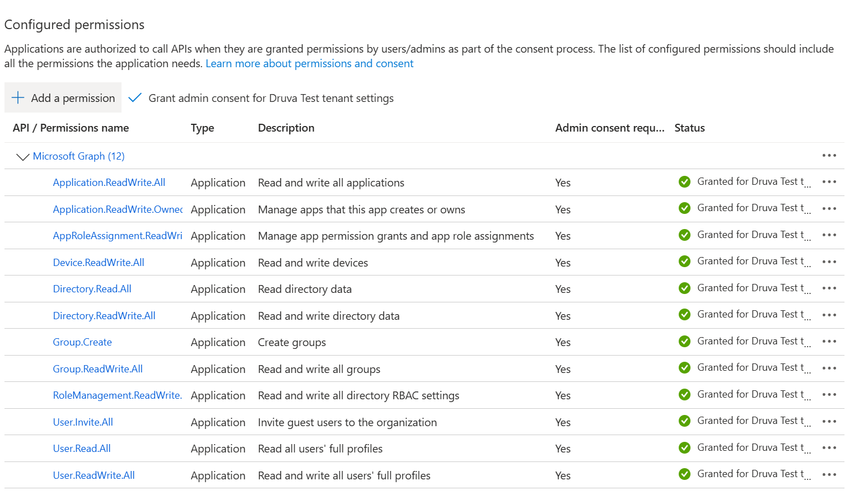Click ellipsis icon on User.ReadWrite.All row
854x504 pixels.
[829, 474]
